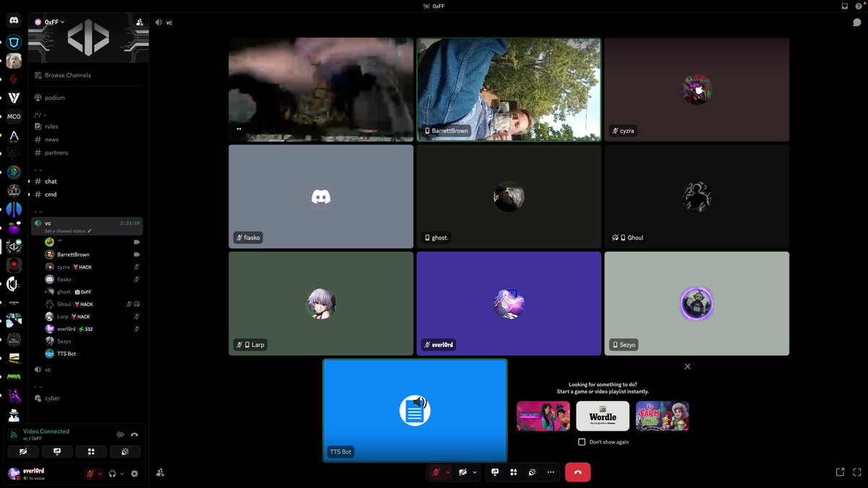The height and width of the screenshot is (488, 868).
Task: Pop out the call window
Action: pyautogui.click(x=840, y=472)
